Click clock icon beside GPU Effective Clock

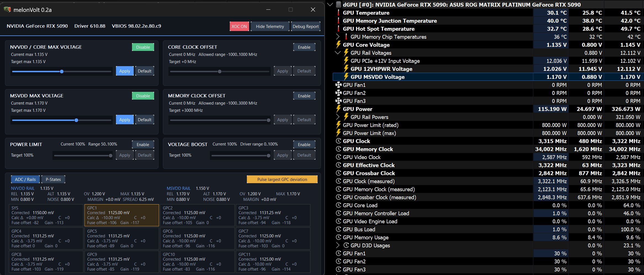pyautogui.click(x=338, y=165)
